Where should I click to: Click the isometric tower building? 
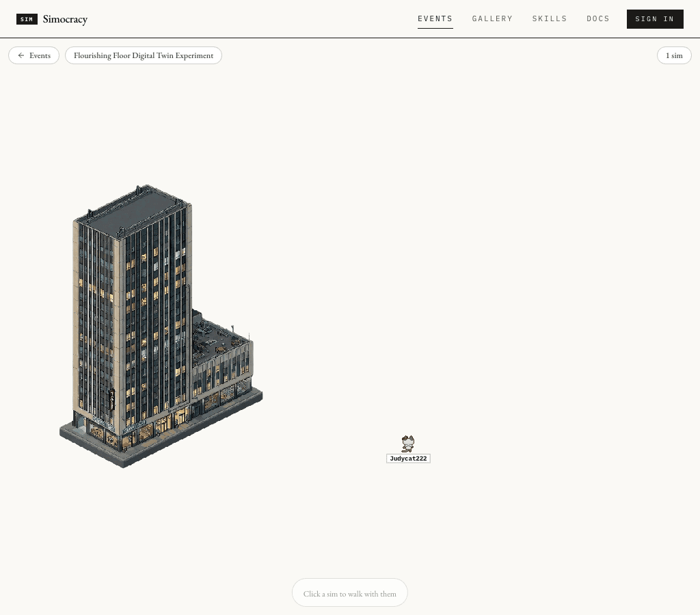coord(161,326)
